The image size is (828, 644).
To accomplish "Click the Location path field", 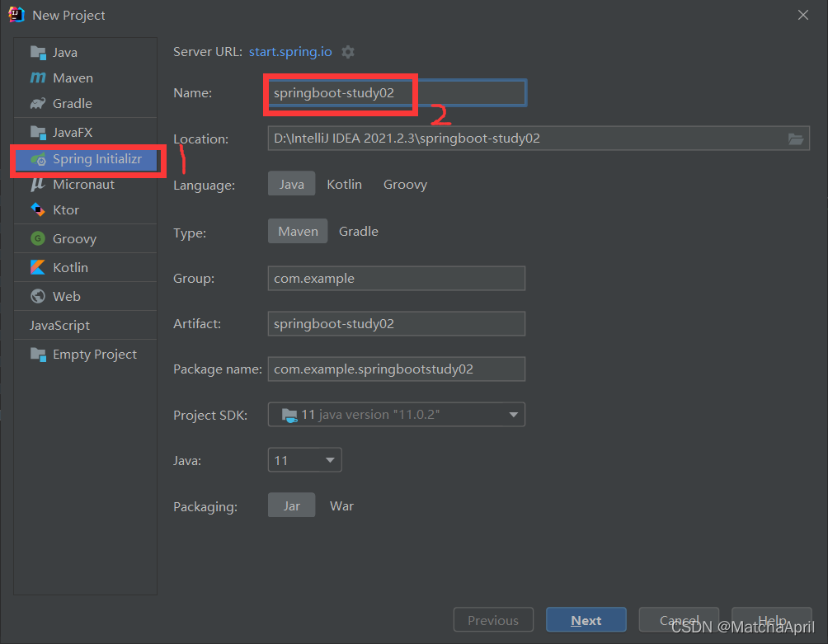I will 539,139.
